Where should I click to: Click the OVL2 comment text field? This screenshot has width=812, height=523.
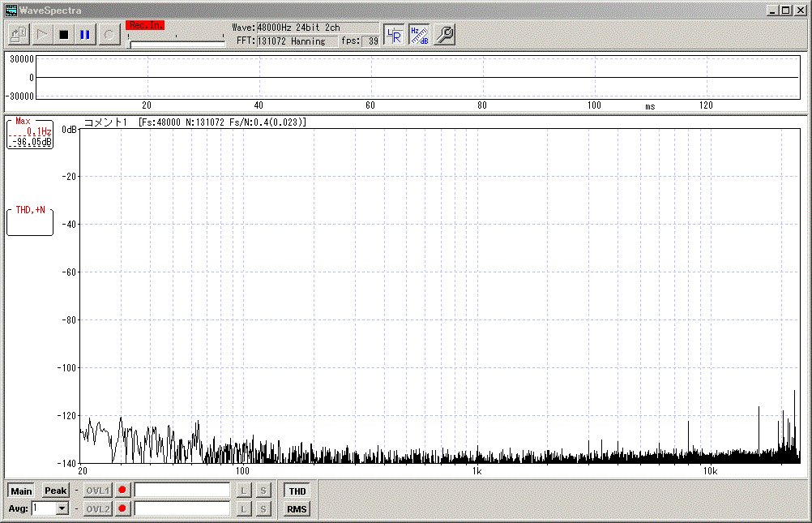click(x=182, y=509)
